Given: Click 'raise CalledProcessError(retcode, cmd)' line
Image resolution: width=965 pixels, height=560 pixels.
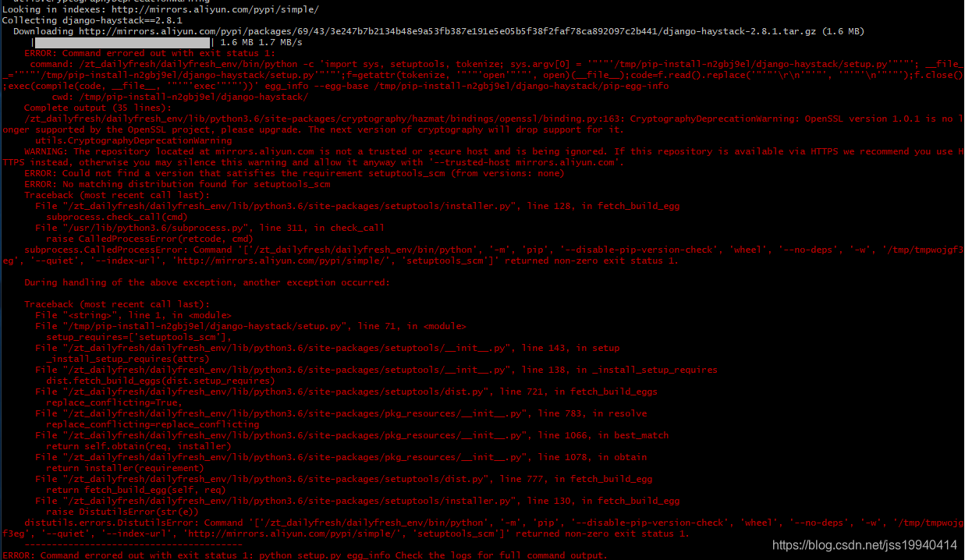Looking at the screenshot, I should [x=150, y=239].
